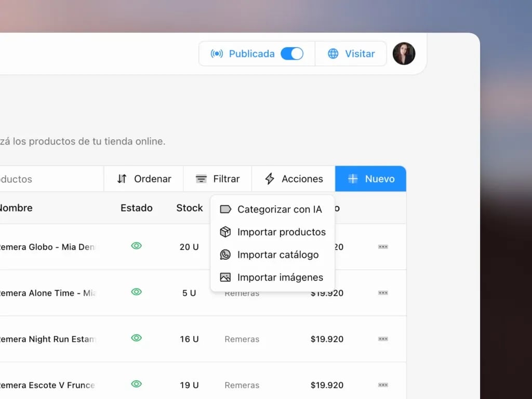532x399 pixels.
Task: Click the globe icon next to Visitar
Action: 333,54
